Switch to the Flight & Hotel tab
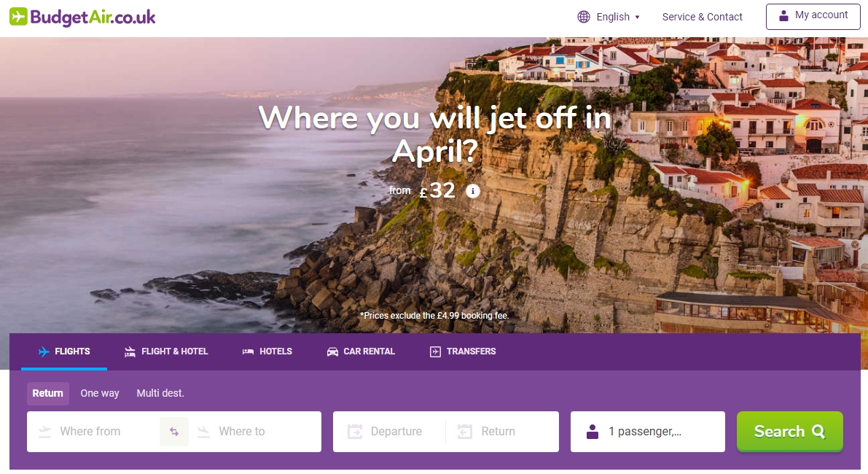The height and width of the screenshot is (474, 868). (166, 351)
